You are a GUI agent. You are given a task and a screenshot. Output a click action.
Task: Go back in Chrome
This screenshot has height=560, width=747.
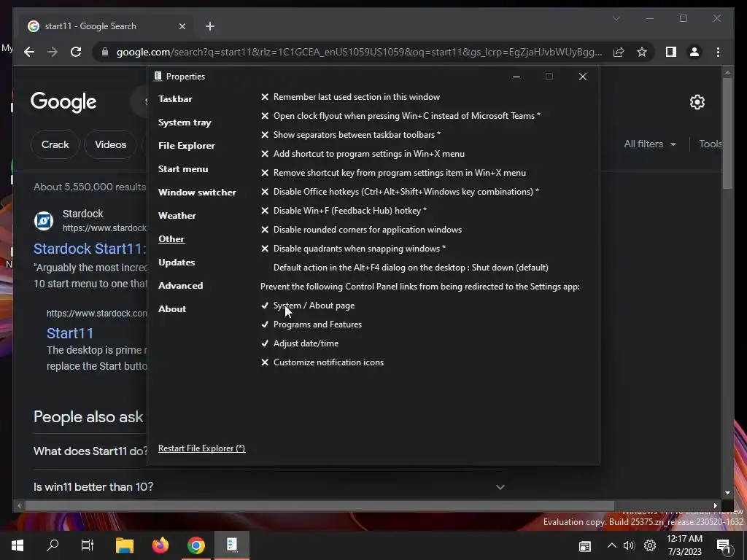29,52
